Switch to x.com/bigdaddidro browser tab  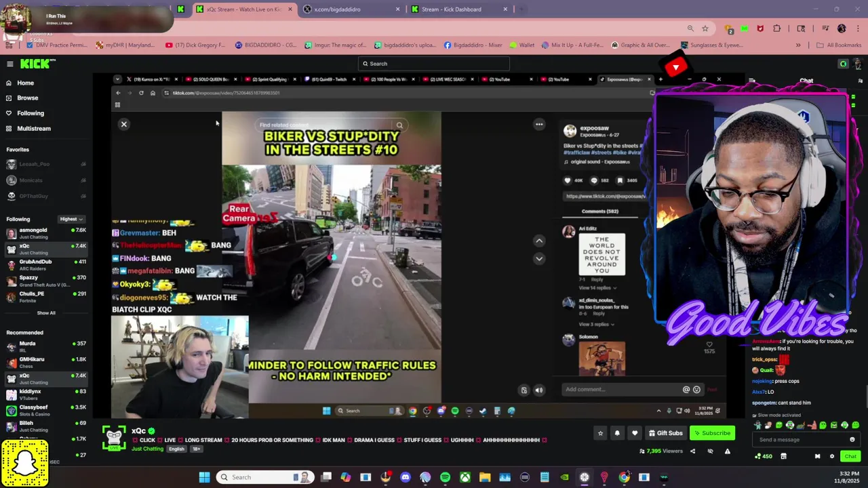[351, 9]
